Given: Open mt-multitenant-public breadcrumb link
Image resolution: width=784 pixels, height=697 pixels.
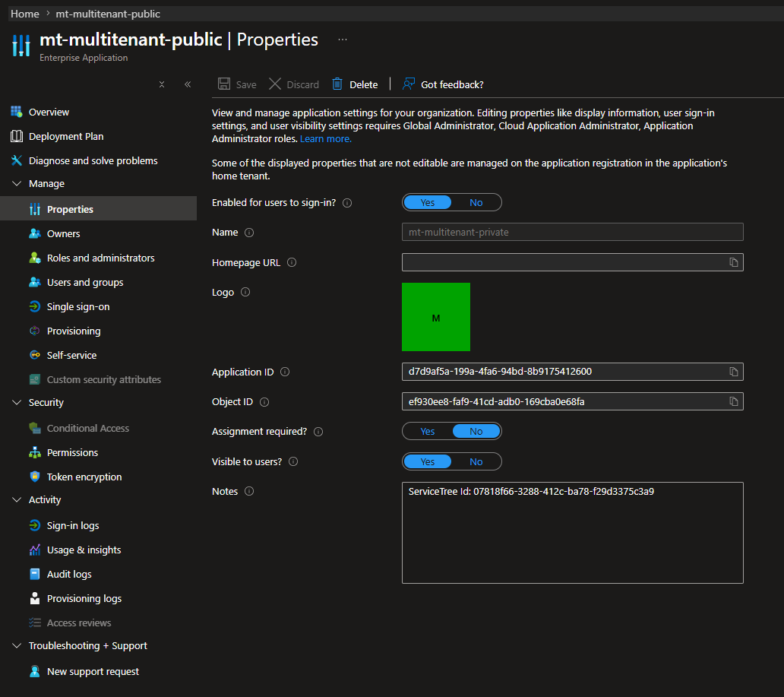Looking at the screenshot, I should [x=108, y=14].
